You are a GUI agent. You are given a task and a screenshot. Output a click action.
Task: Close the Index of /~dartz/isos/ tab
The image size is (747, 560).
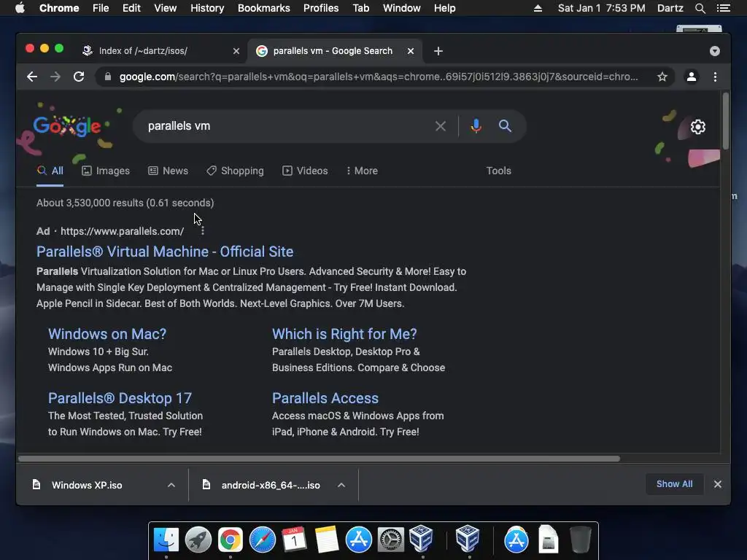coord(236,51)
